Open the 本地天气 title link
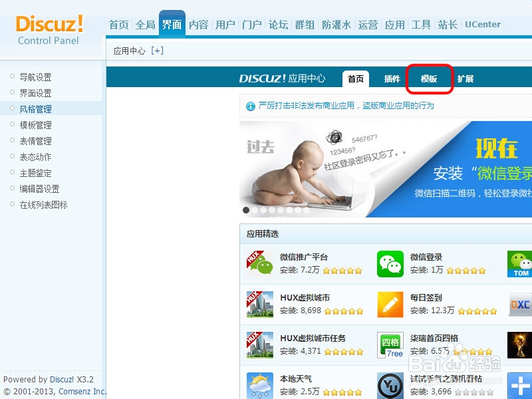The width and height of the screenshot is (532, 399). pyautogui.click(x=296, y=378)
